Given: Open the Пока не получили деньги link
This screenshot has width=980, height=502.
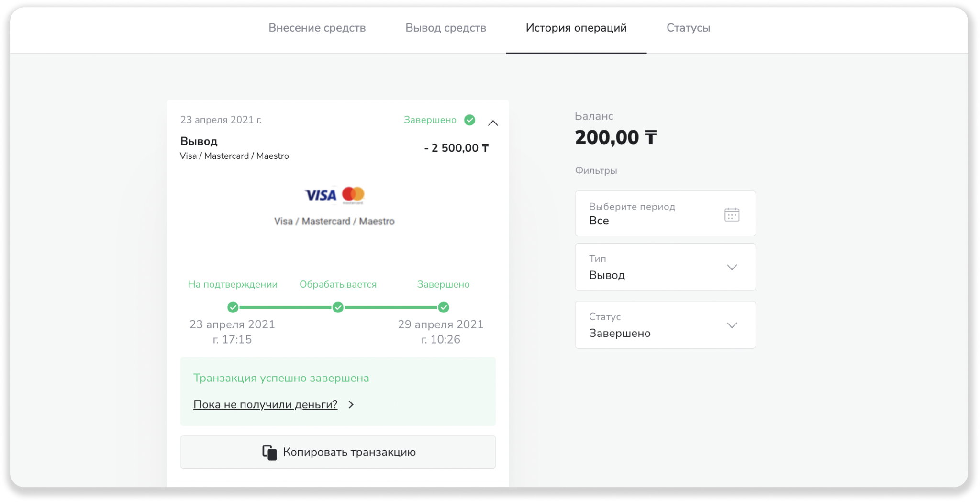Looking at the screenshot, I should coord(265,404).
